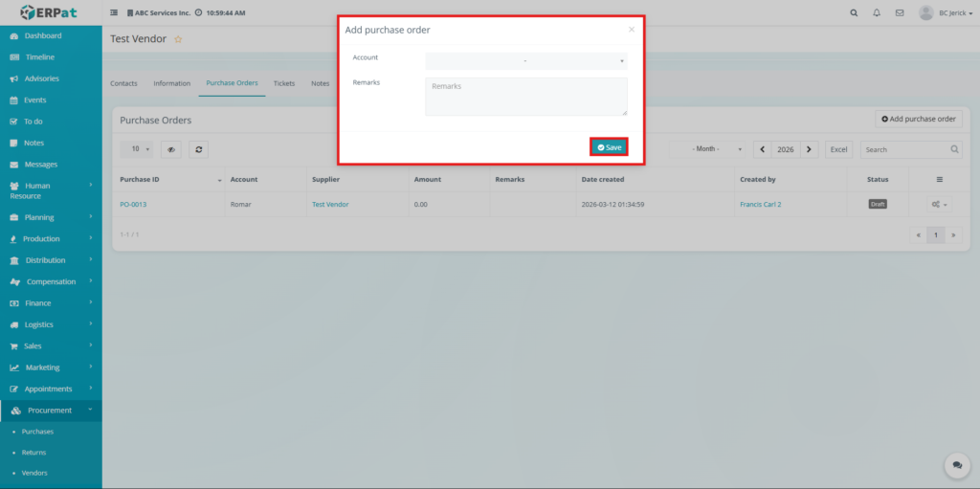
Task: Open the rows-per-page dropdown showing 10
Action: pos(138,149)
